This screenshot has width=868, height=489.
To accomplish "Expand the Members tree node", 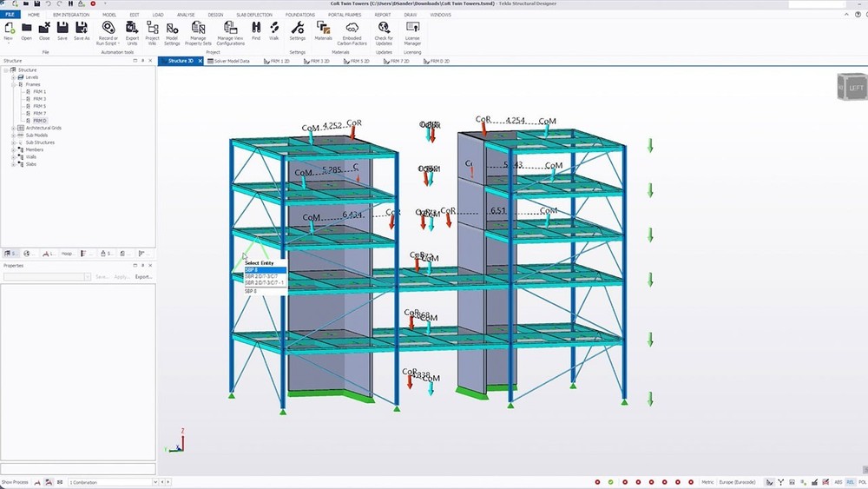I will pos(13,149).
